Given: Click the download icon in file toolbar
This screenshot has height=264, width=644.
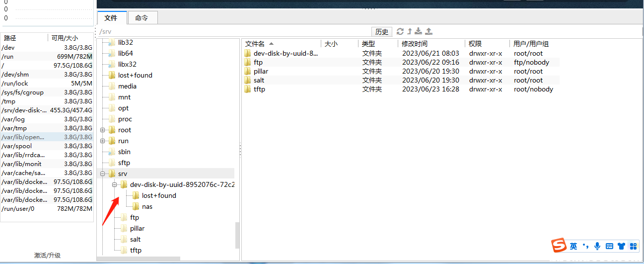Looking at the screenshot, I should [x=419, y=31].
